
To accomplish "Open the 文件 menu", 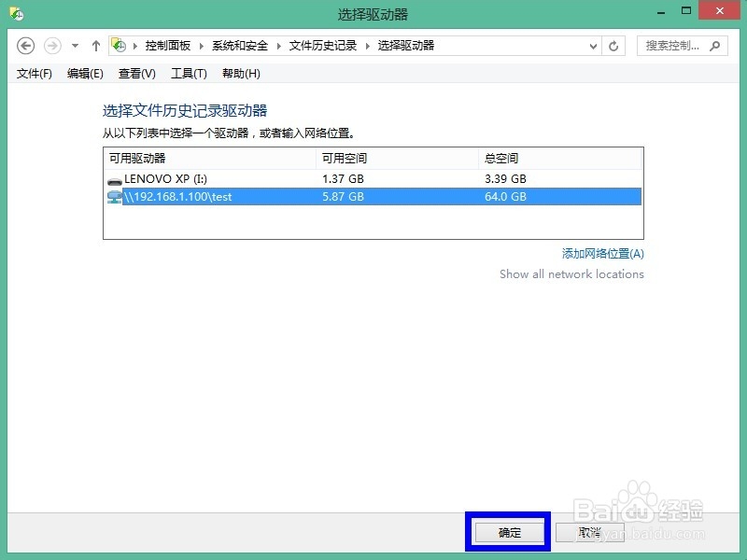I will (x=34, y=73).
